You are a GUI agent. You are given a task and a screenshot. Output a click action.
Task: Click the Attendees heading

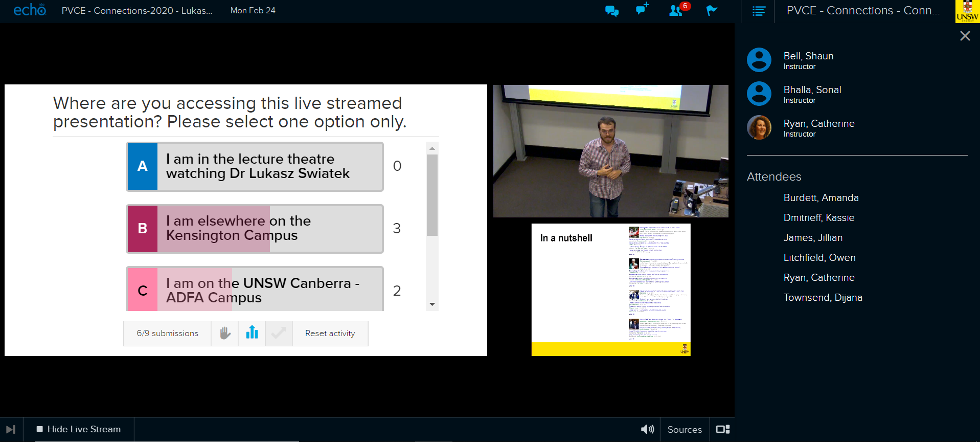[x=774, y=177]
